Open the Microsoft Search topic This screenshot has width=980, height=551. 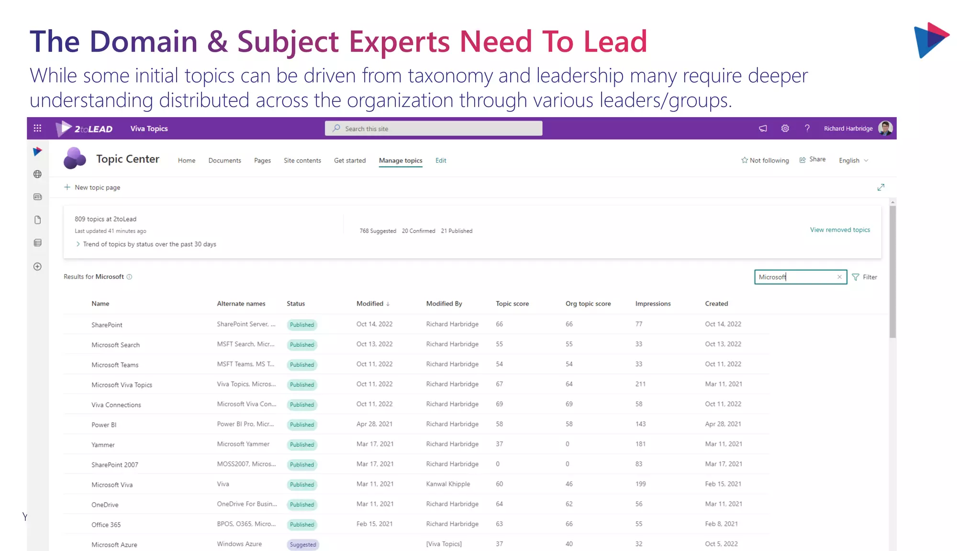tap(115, 345)
